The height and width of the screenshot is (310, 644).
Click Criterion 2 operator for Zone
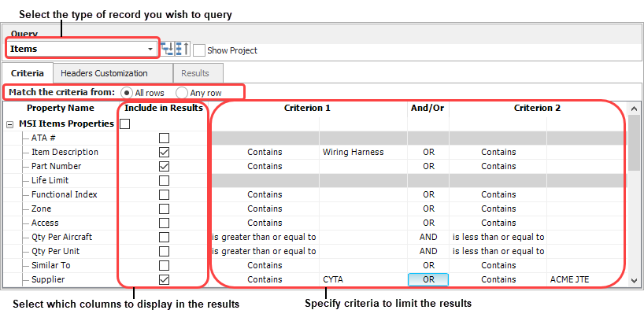(x=498, y=209)
